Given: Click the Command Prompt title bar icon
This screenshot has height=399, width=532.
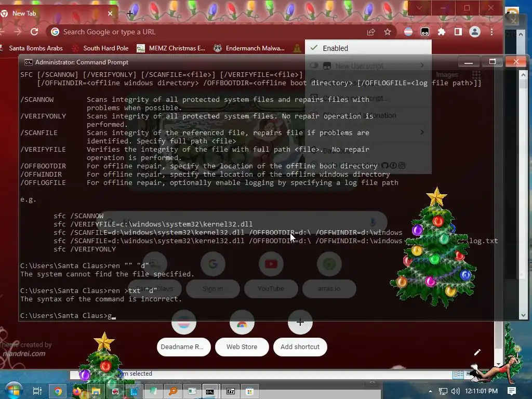Looking at the screenshot, I should 29,62.
